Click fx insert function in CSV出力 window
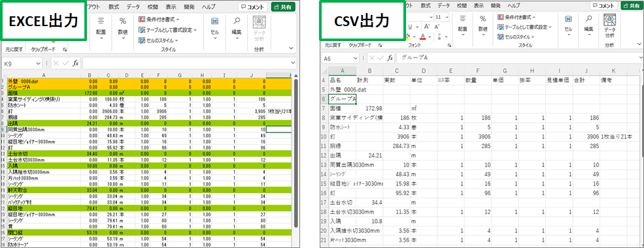 (x=390, y=58)
